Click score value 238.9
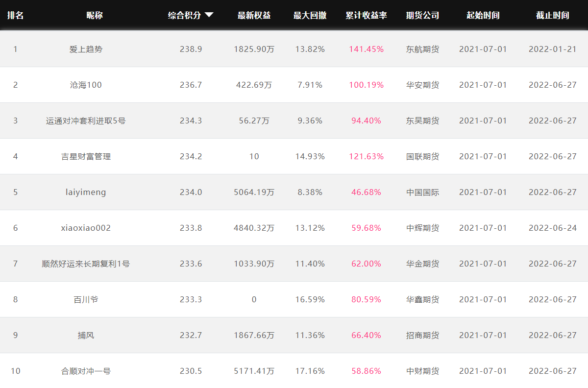The width and height of the screenshot is (588, 388). [x=191, y=49]
